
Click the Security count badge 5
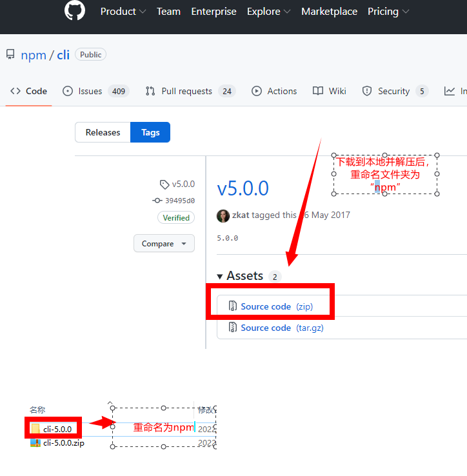(422, 92)
